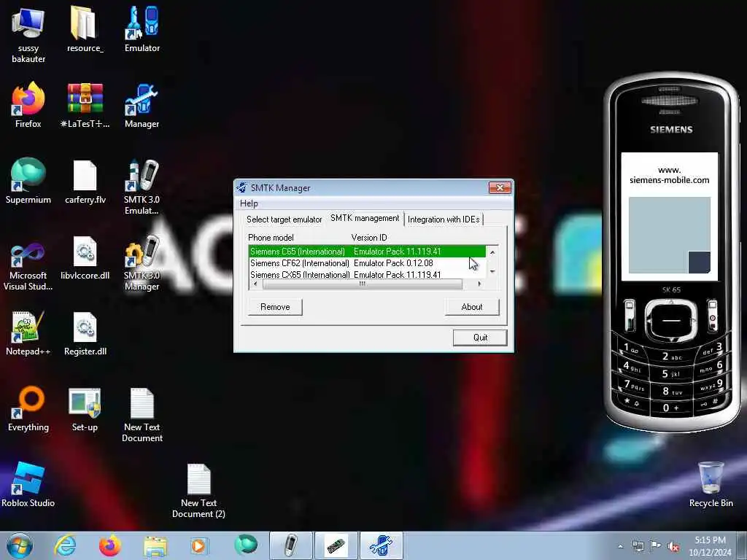747x560 pixels.
Task: Open Everything search shortcut
Action: (28, 408)
